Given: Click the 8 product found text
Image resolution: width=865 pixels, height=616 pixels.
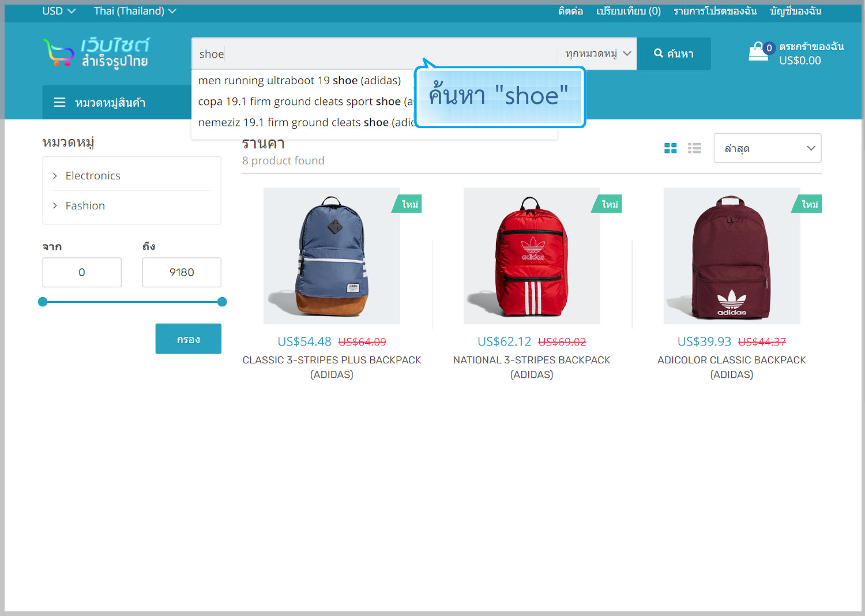Looking at the screenshot, I should (283, 161).
